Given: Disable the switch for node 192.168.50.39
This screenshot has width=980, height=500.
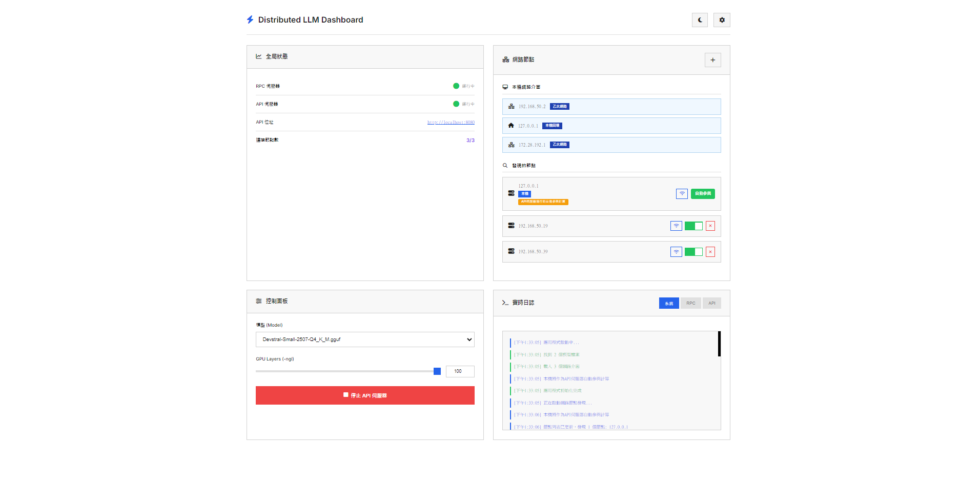Looking at the screenshot, I should [693, 252].
